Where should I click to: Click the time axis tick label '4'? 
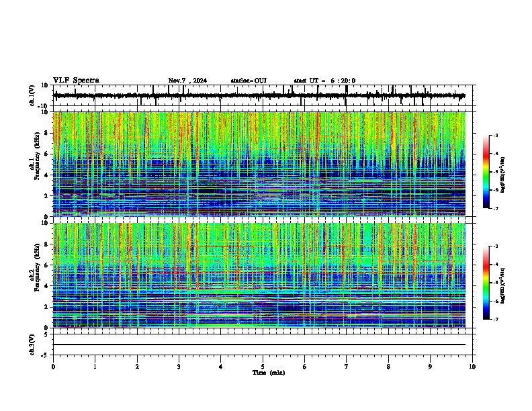coord(220,367)
